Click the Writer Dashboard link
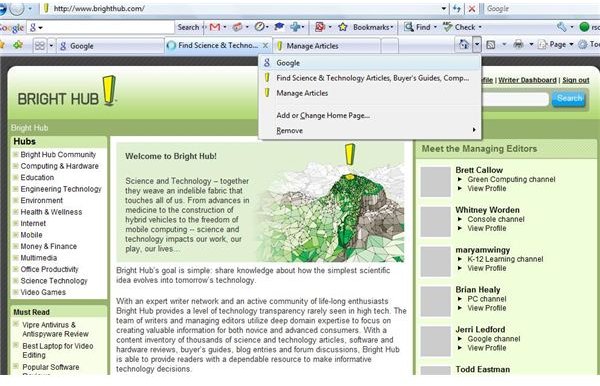The image size is (600, 386). (x=527, y=80)
